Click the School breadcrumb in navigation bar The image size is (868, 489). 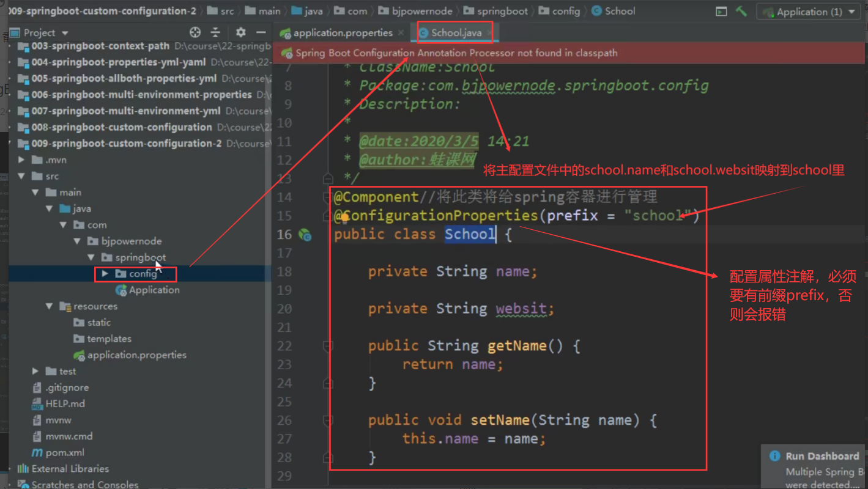coord(614,11)
